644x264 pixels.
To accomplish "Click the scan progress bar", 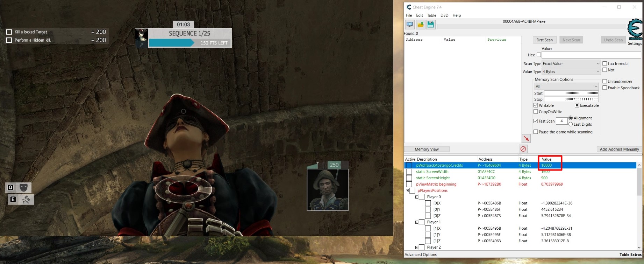I will click(x=531, y=27).
